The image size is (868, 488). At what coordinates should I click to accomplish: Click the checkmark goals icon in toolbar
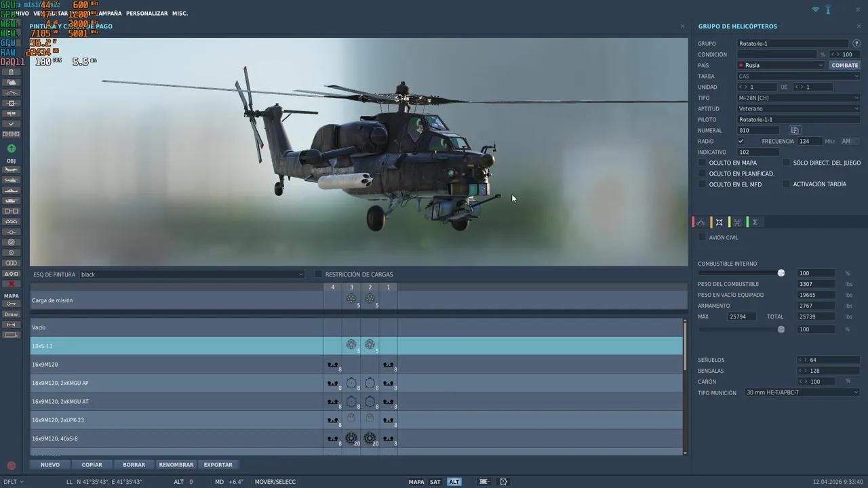pos(11,124)
